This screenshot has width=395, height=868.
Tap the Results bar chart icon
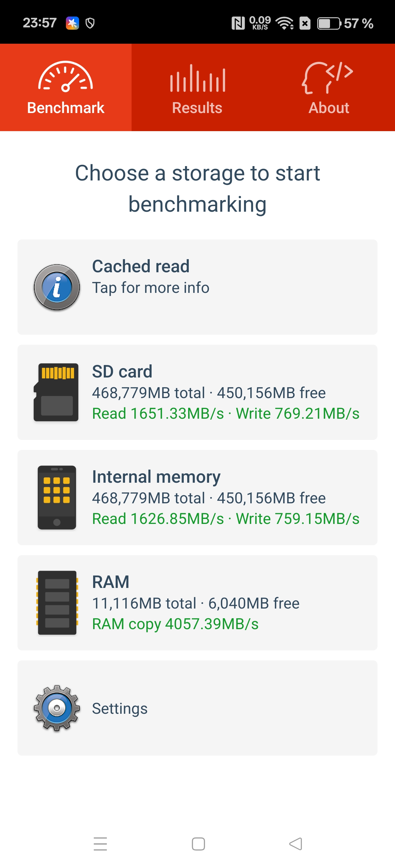(x=197, y=78)
